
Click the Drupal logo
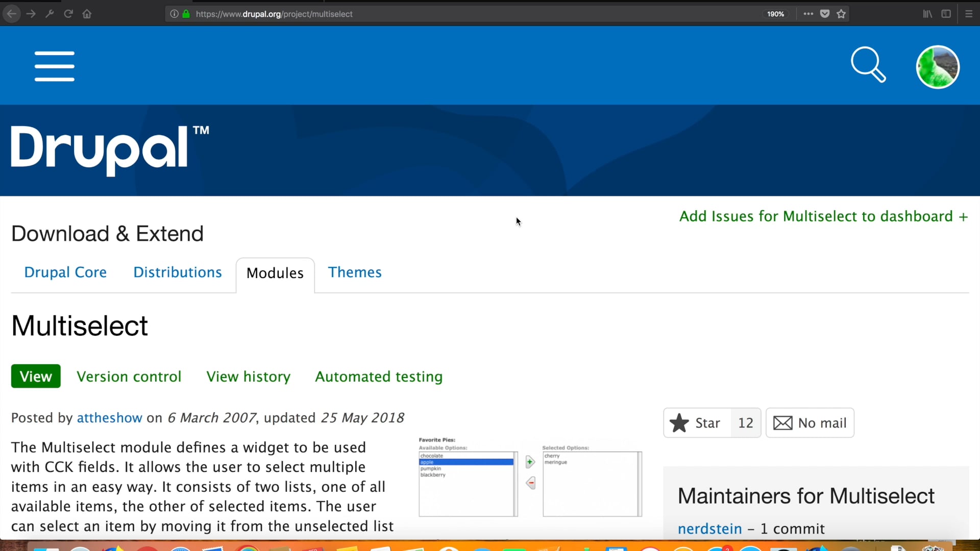coord(102,149)
